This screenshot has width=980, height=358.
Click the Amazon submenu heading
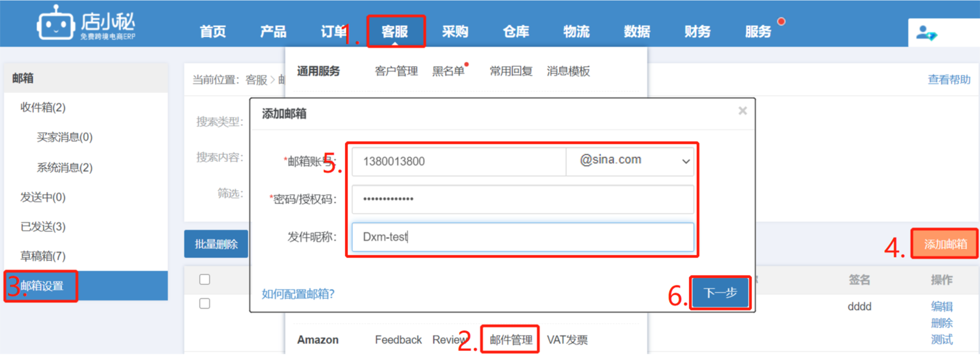pos(318,340)
